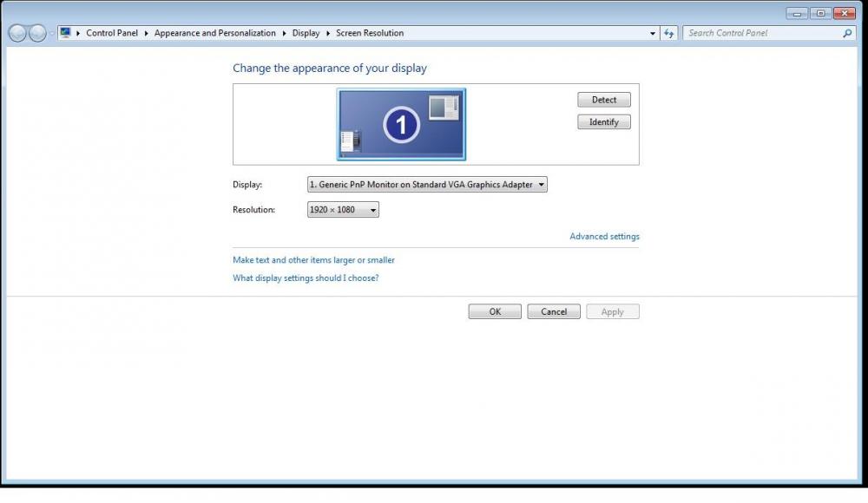Click Cancel to discard display changes

coord(554,311)
